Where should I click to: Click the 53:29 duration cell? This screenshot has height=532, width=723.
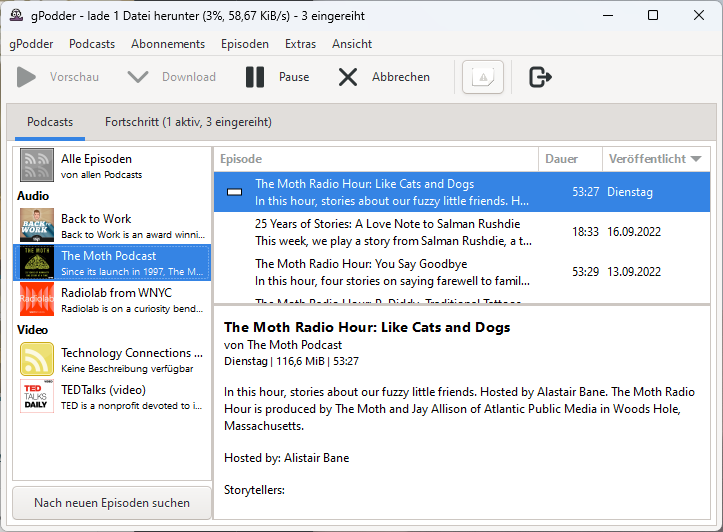[585, 272]
